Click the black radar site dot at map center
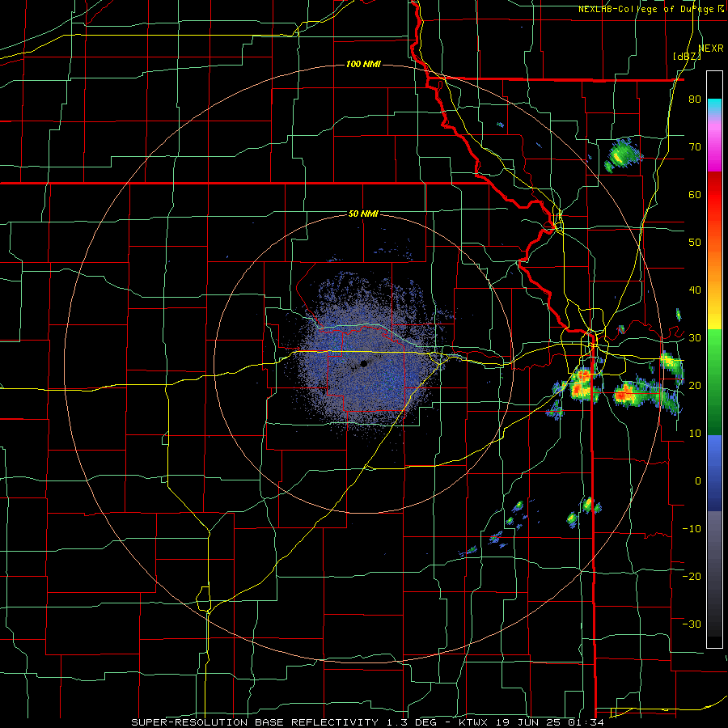 click(363, 364)
